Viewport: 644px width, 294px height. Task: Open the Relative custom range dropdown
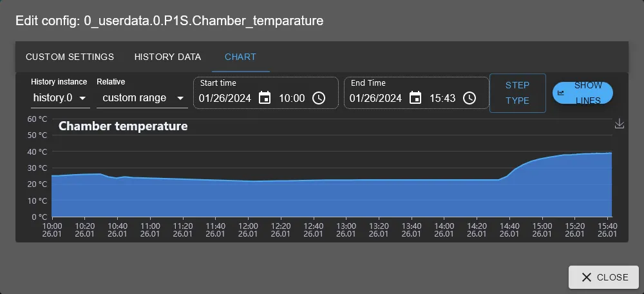143,98
